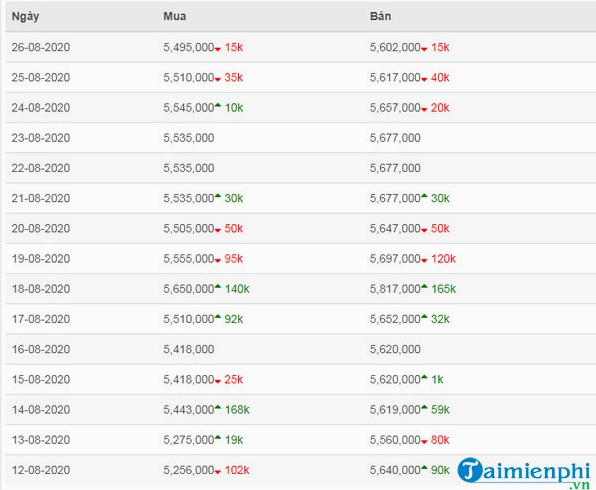Click buy price 5,495,000
The image size is (596, 490).
tap(189, 47)
